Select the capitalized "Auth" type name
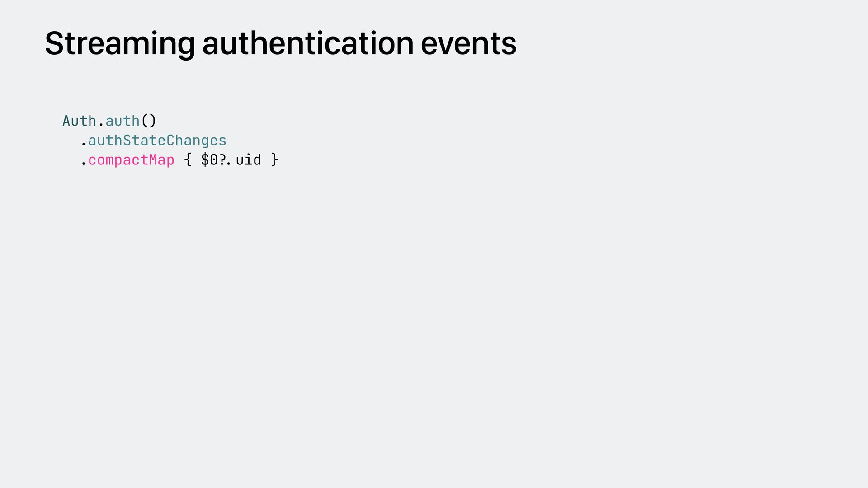The height and width of the screenshot is (488, 868). [79, 121]
